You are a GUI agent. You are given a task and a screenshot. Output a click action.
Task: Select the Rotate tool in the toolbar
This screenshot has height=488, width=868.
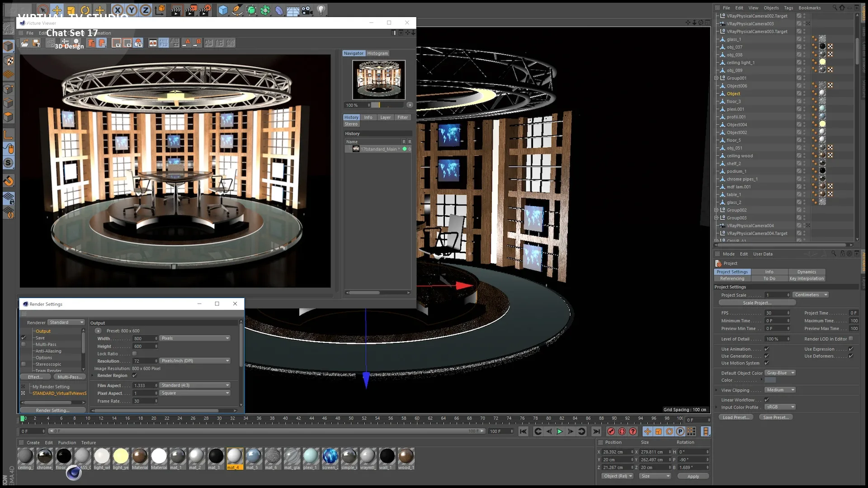pos(85,9)
